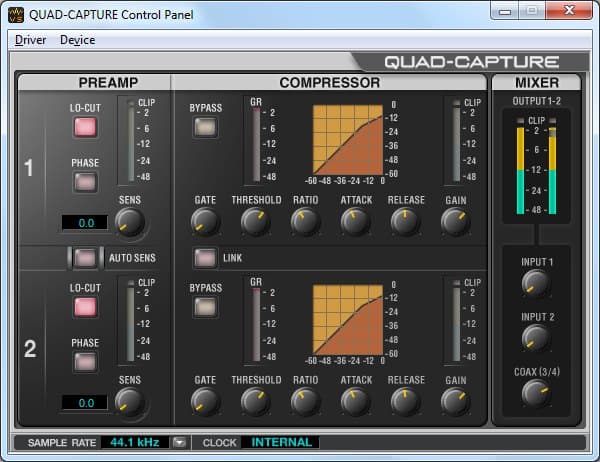
Task: Click the OUTPUT 1-2 label
Action: pos(536,101)
